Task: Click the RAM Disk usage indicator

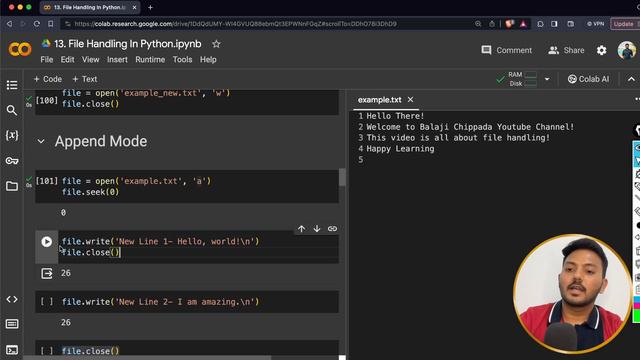Action: pos(517,79)
